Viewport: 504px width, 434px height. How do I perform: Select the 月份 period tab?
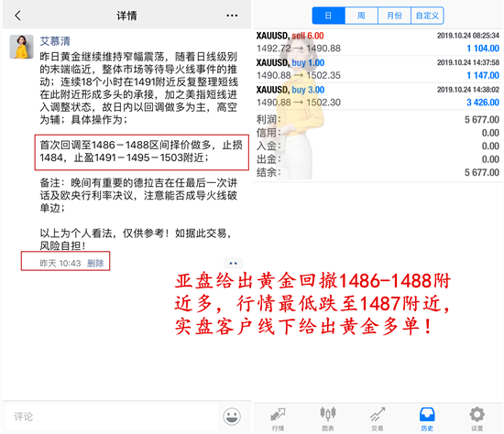(394, 16)
